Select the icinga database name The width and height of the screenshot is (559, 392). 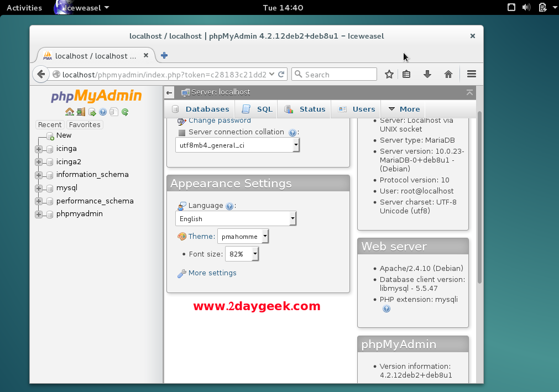point(66,149)
